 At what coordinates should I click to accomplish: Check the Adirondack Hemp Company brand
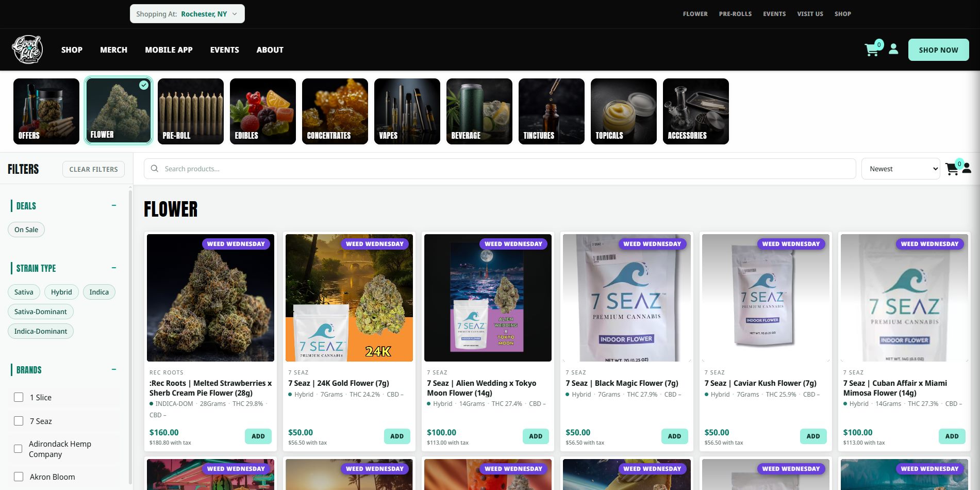19,449
